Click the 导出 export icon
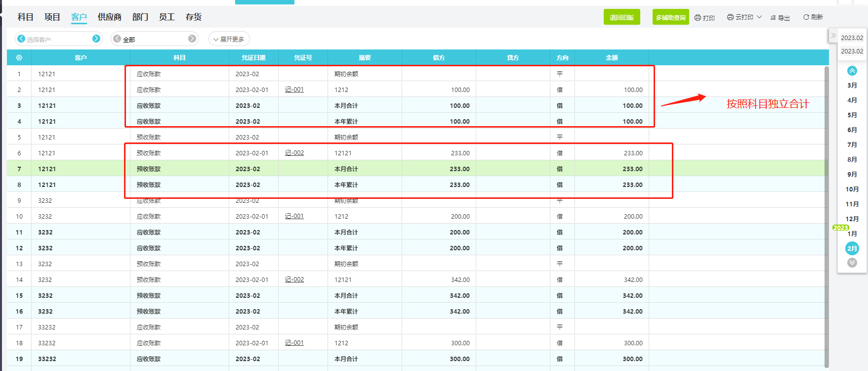Screen dimensions: 868x371 pyautogui.click(x=773, y=18)
